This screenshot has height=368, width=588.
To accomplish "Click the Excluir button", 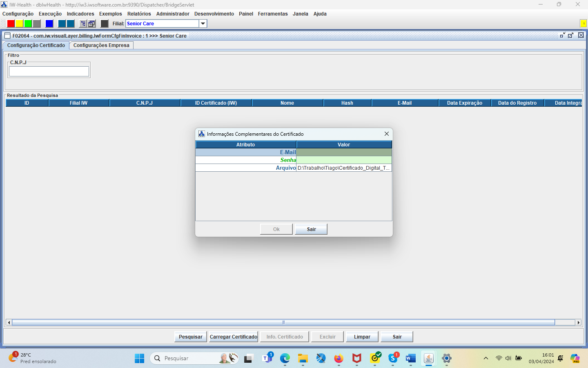I will (x=327, y=337).
